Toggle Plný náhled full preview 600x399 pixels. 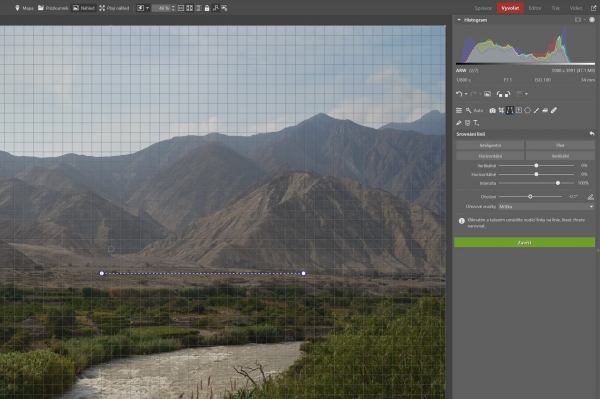point(114,8)
